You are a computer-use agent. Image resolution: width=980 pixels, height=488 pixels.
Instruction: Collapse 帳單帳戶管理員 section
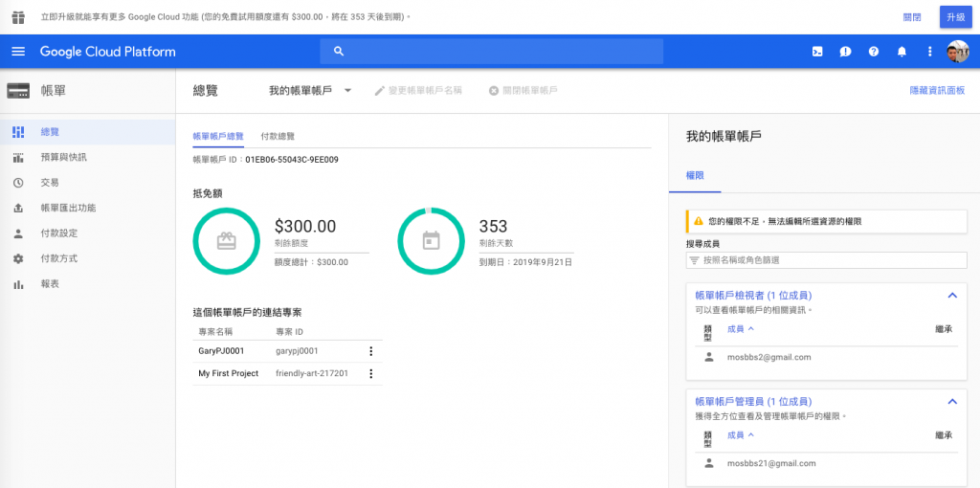pyautogui.click(x=952, y=401)
